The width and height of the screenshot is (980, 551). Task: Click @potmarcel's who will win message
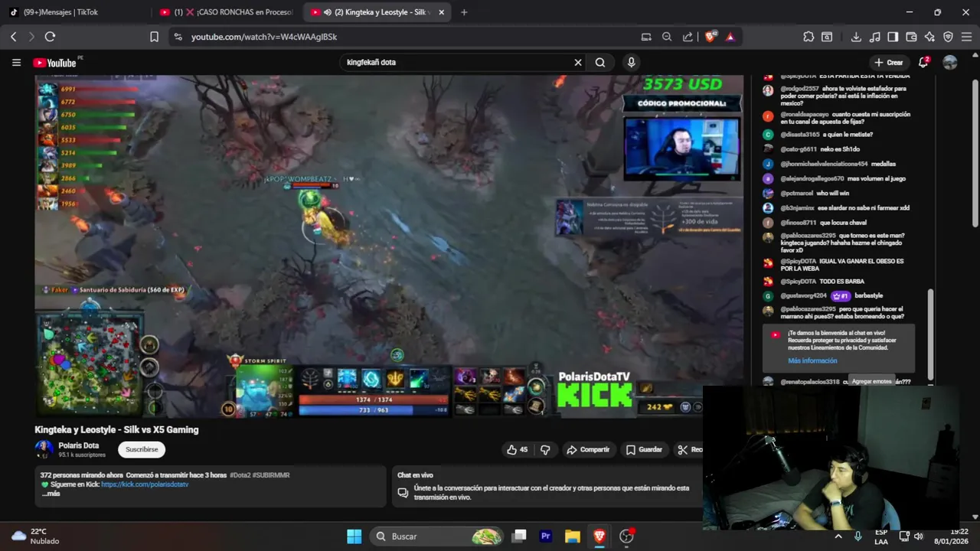pyautogui.click(x=833, y=194)
